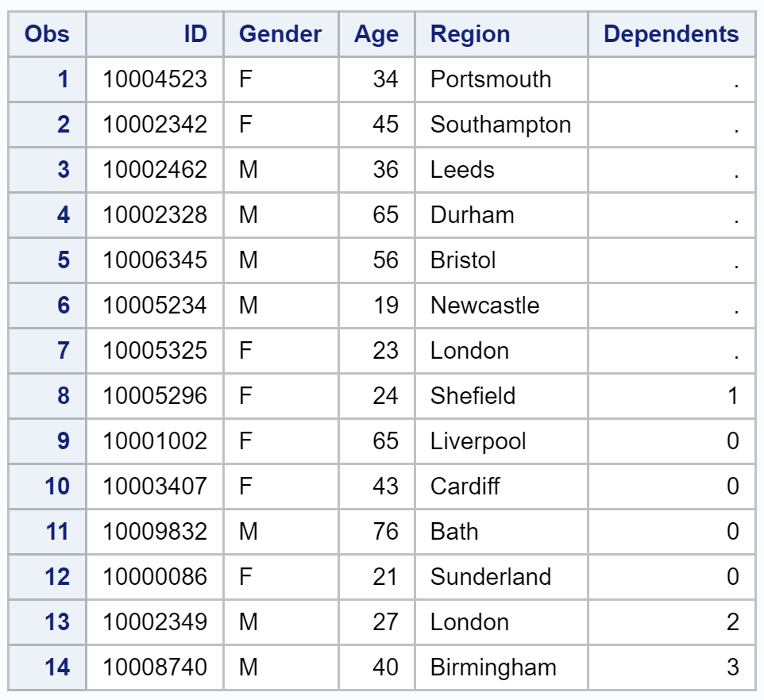The height and width of the screenshot is (700, 764).
Task: Select the Portsmouth region cell
Action: point(501,79)
